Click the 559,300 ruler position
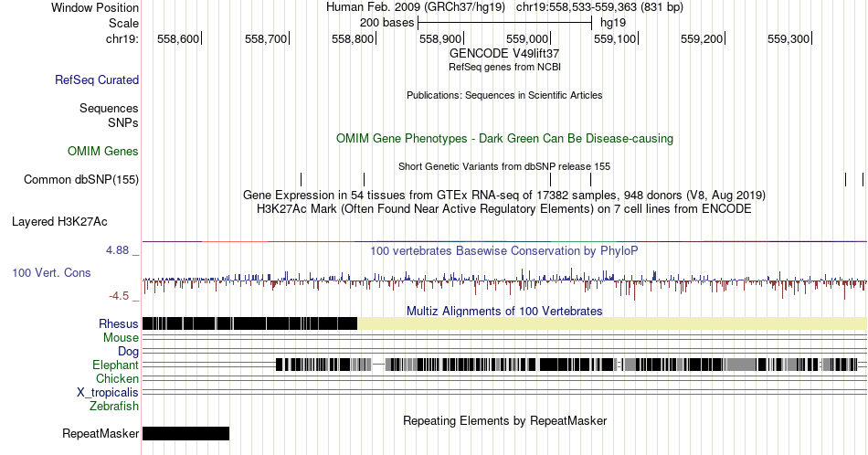Screen dimensions: 868x455 click(789, 38)
